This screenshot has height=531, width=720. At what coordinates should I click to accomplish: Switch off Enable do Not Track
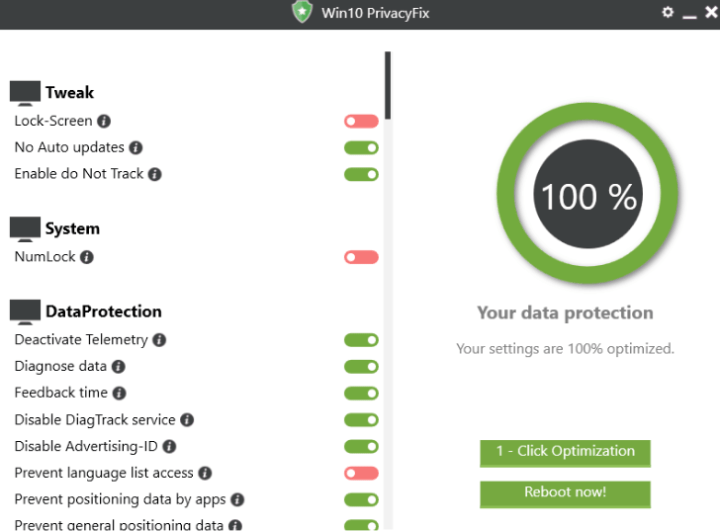click(361, 175)
